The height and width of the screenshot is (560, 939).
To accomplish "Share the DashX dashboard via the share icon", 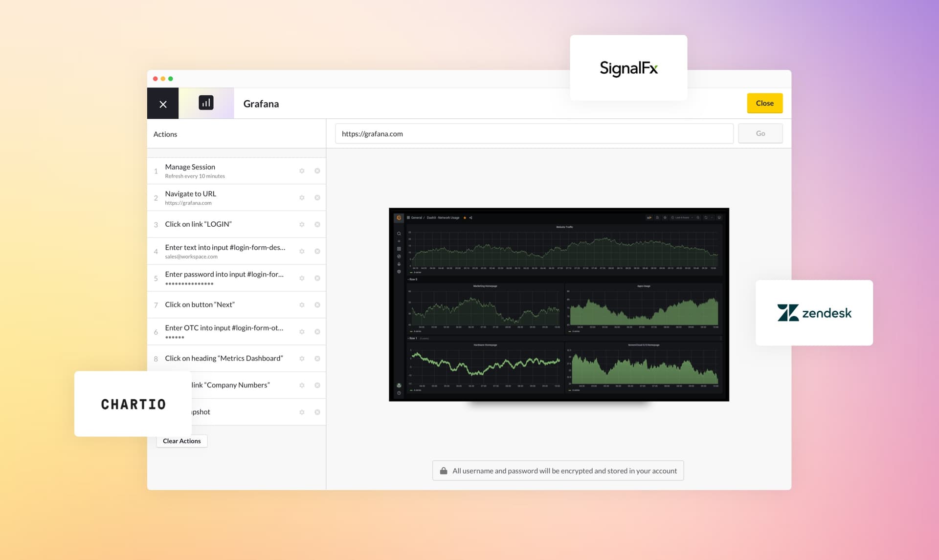I will [x=471, y=218].
